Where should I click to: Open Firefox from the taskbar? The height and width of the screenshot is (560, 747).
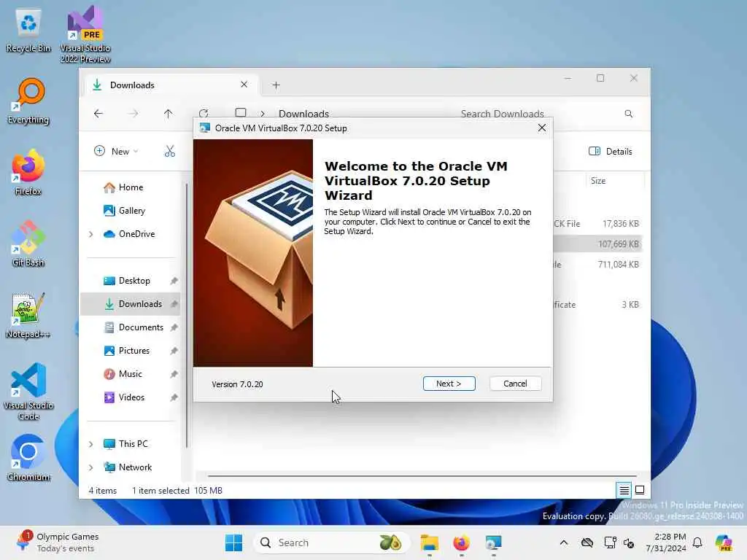[461, 542]
